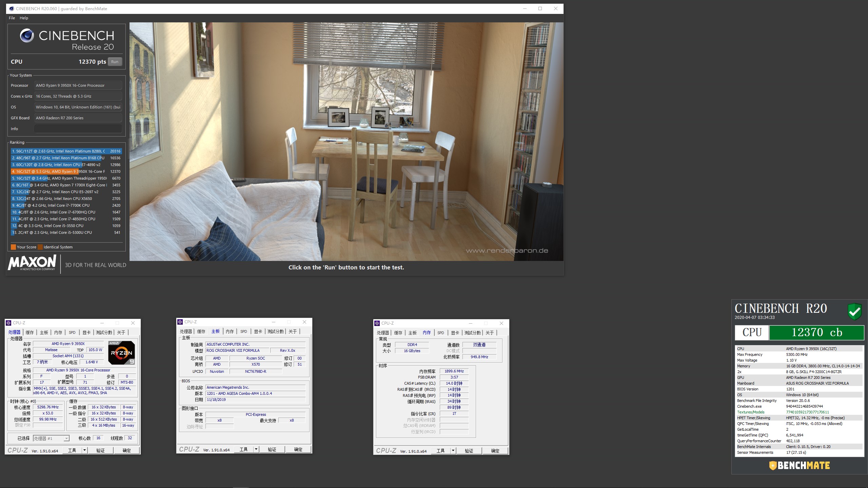Viewport: 868px width, 488px height.
Task: Select ranking row Xeon Platinum 8280L
Action: click(x=66, y=151)
